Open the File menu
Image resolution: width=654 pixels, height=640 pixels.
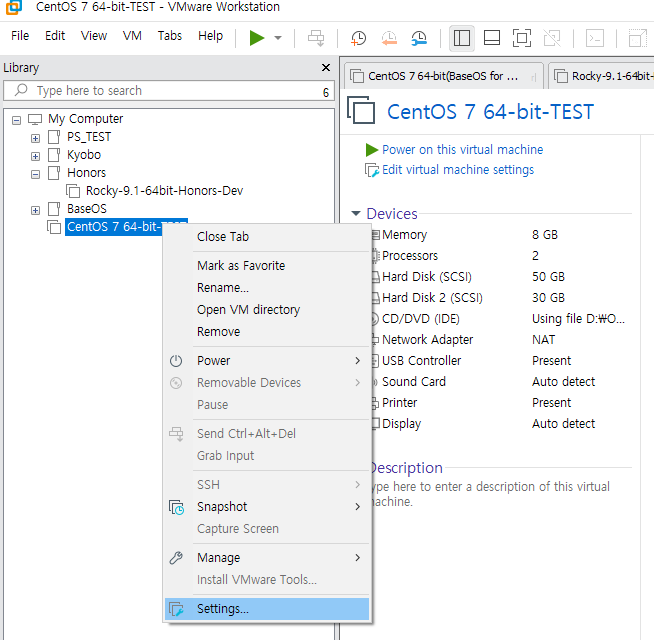pyautogui.click(x=20, y=36)
